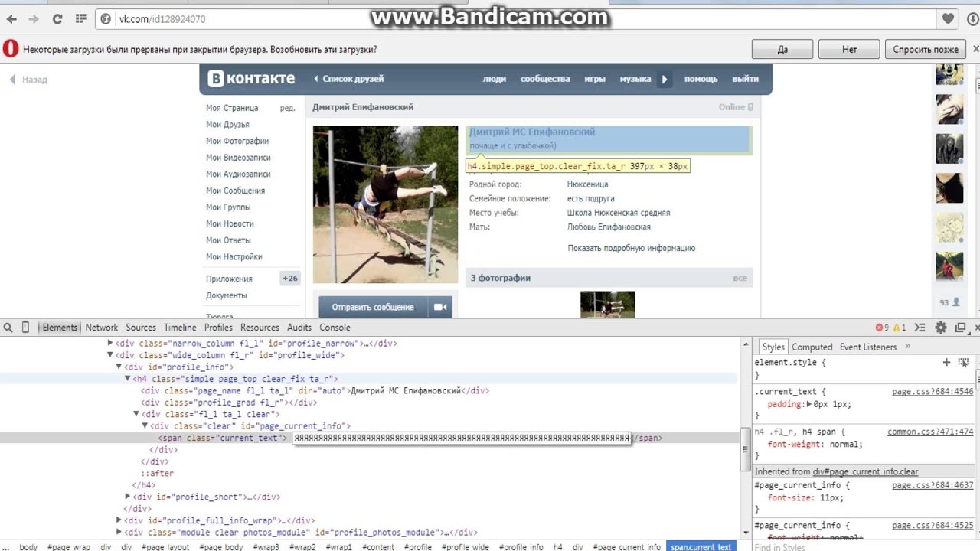
Task: Click the Opera logo in notification bar
Action: (x=11, y=49)
